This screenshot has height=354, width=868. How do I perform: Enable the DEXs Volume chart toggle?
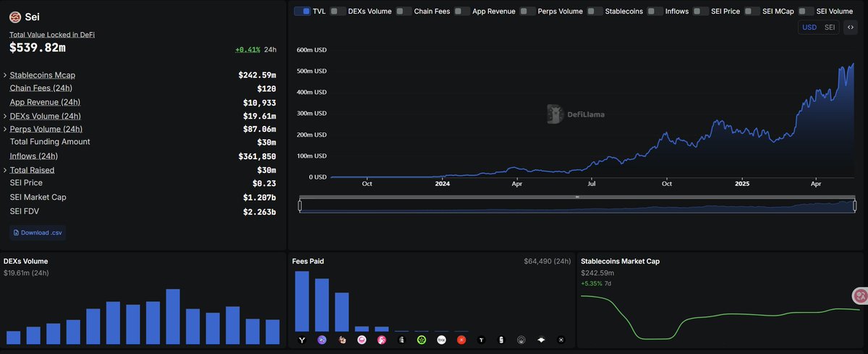tap(338, 12)
